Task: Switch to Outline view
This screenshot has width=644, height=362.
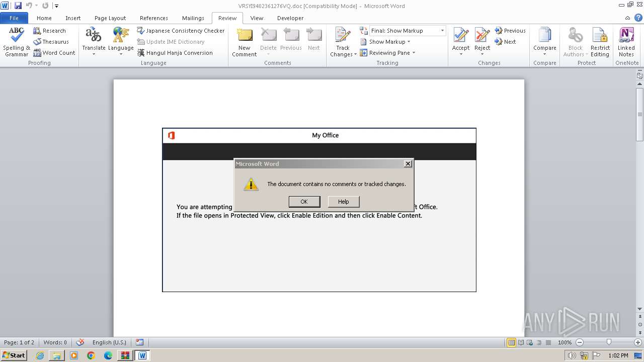Action: [538, 342]
